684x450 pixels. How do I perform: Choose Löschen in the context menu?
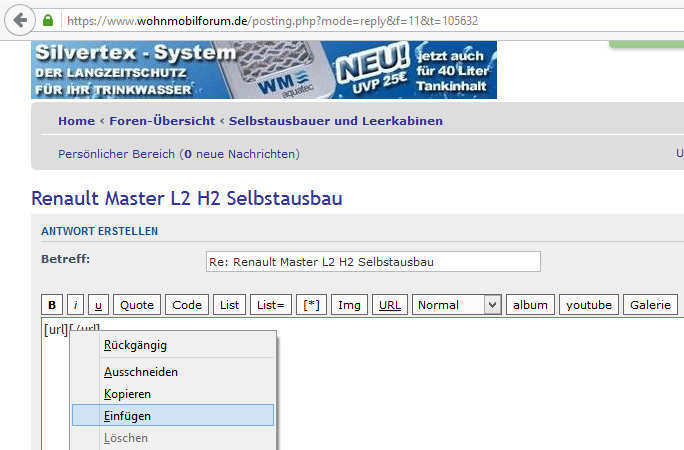(x=173, y=438)
